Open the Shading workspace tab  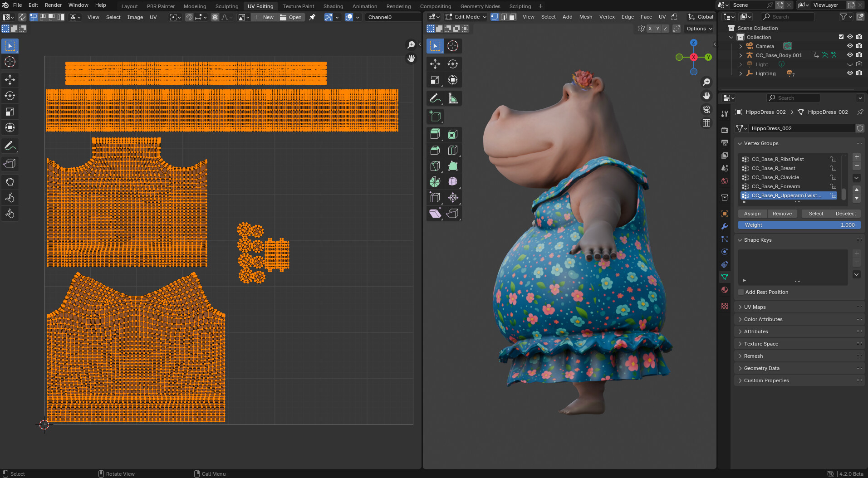333,6
